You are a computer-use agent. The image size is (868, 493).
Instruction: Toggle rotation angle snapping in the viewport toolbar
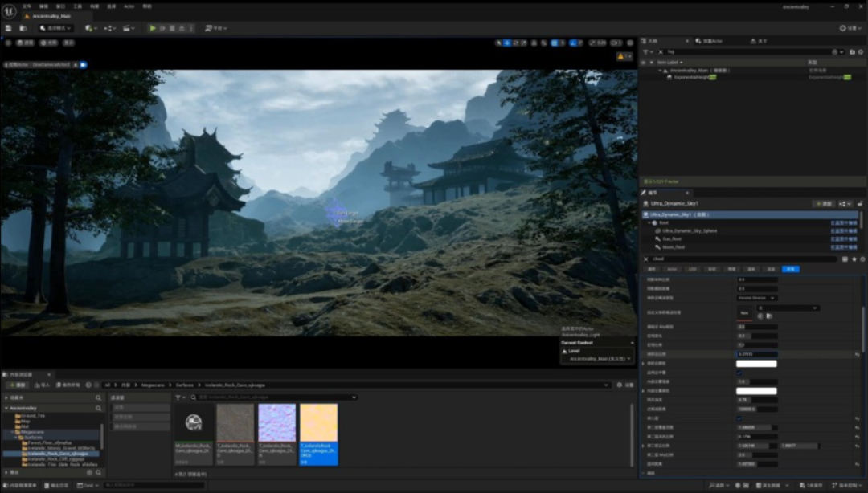[x=574, y=43]
